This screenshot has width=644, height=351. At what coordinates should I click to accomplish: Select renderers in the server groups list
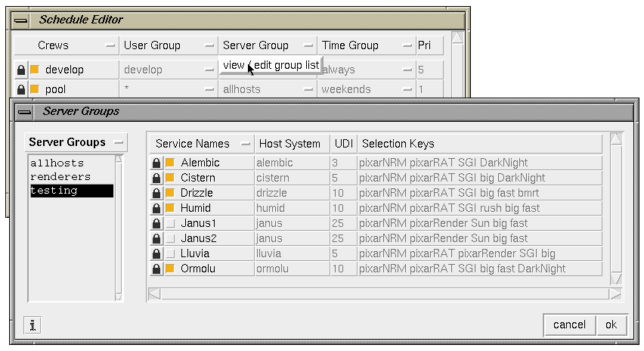pos(60,177)
